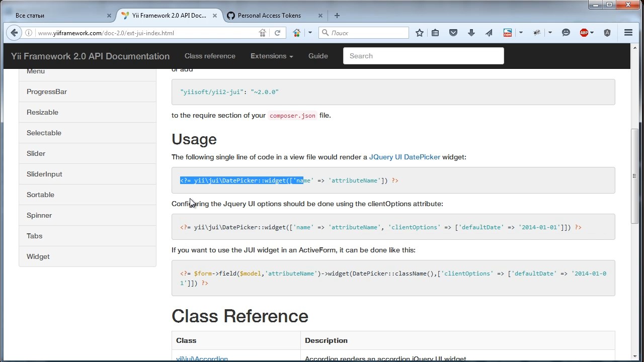Open dropdown arrow beside colorful home icon
The width and height of the screenshot is (644, 362).
coord(310,33)
